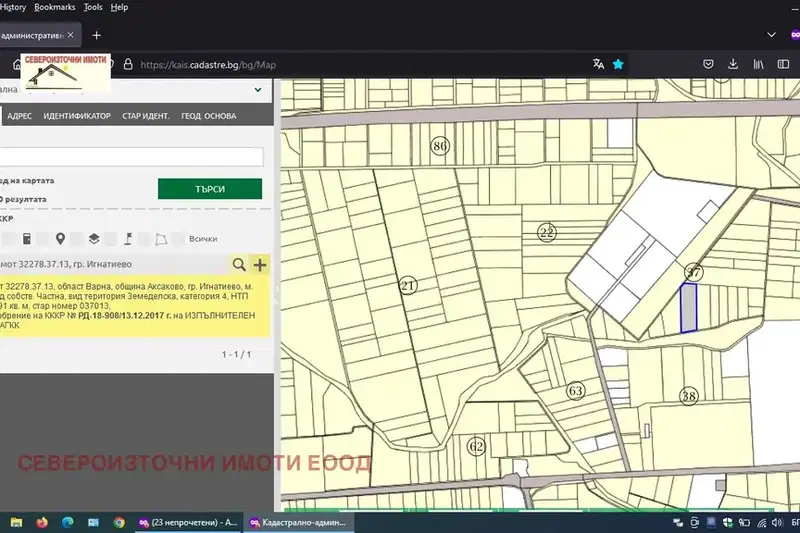This screenshot has height=533, width=800.
Task: Click the padlock site security icon
Action: click(128, 64)
